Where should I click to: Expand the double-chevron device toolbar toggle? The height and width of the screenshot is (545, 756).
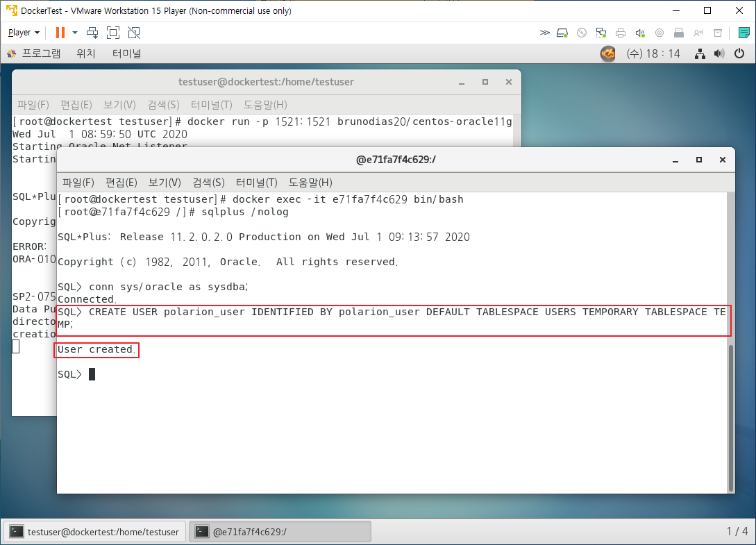544,33
